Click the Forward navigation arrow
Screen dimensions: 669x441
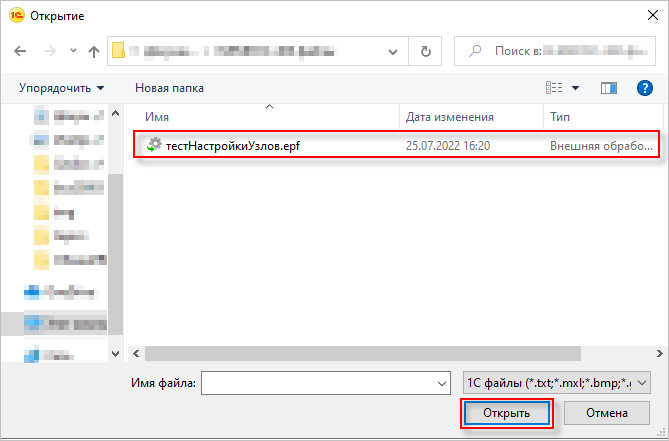[x=49, y=51]
